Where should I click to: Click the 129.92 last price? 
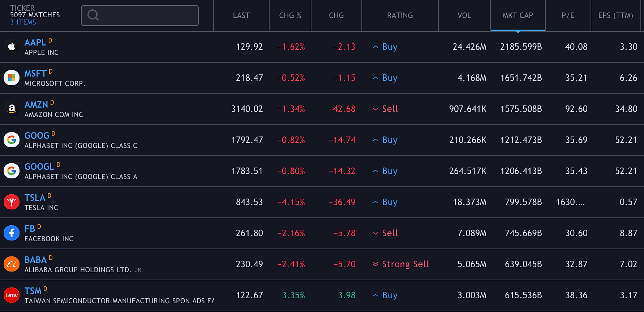(249, 47)
